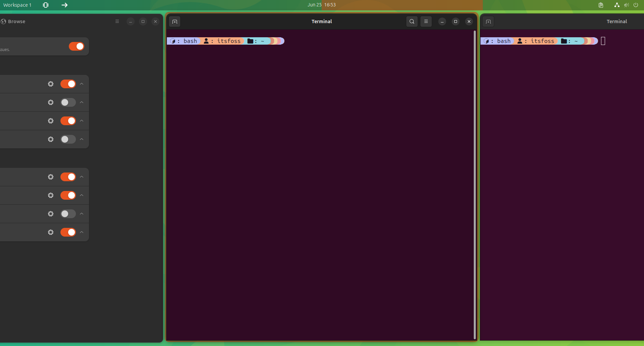This screenshot has height=346, width=644.
Task: Open settings gear of second lower-group extension
Action: pyautogui.click(x=51, y=195)
